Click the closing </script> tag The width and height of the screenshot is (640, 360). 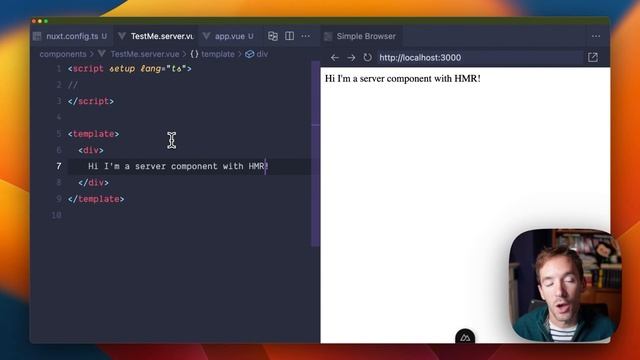tap(91, 101)
